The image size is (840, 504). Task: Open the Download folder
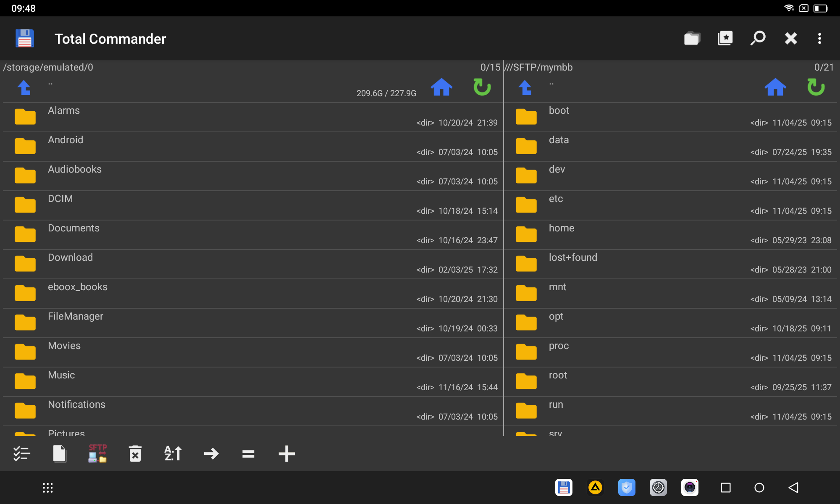click(70, 258)
